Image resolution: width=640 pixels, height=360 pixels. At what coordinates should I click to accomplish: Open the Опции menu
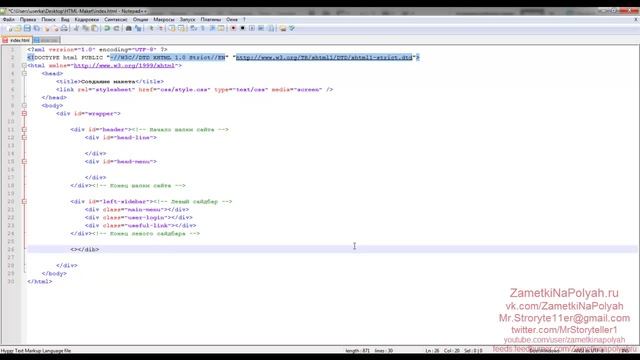point(140,20)
